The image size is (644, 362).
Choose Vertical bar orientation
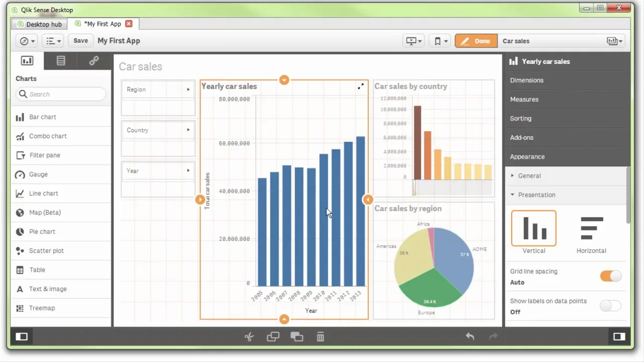(x=534, y=228)
